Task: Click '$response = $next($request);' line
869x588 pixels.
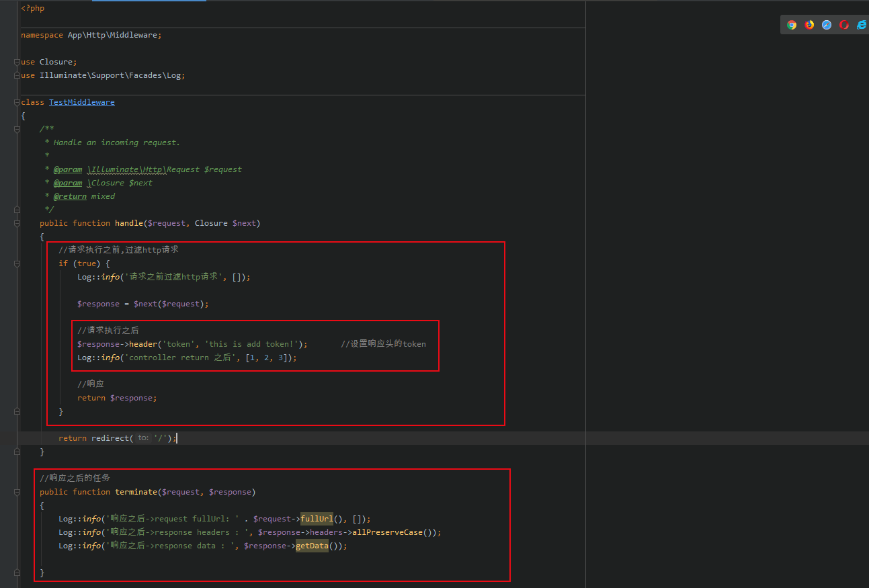Action: [143, 304]
